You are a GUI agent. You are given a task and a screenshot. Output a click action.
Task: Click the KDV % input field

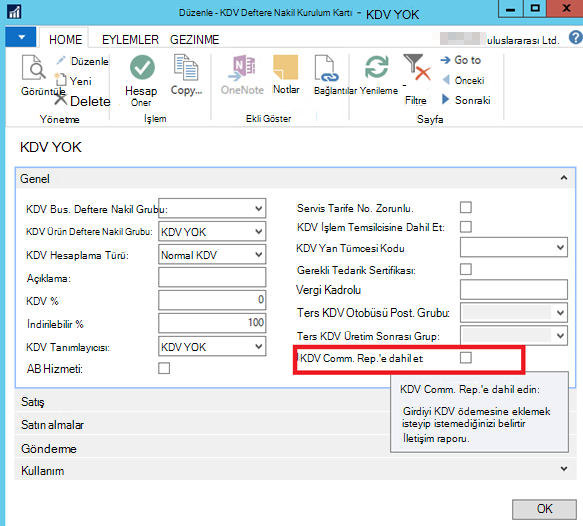pyautogui.click(x=212, y=300)
